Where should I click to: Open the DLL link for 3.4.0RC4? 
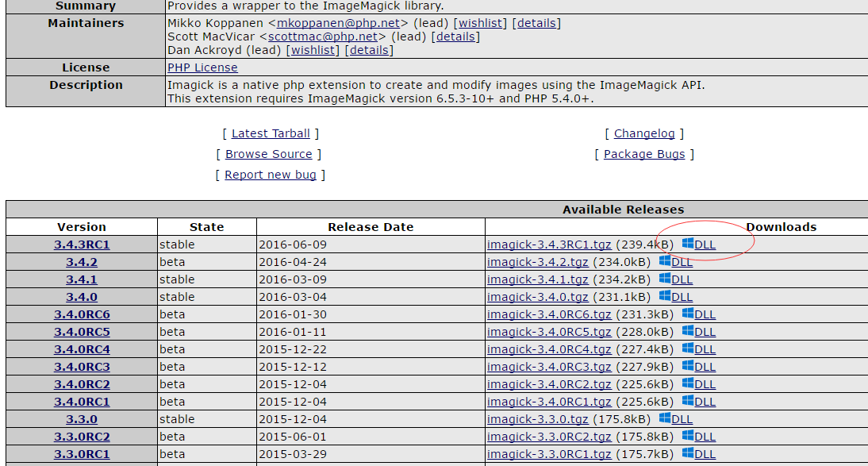click(x=705, y=349)
